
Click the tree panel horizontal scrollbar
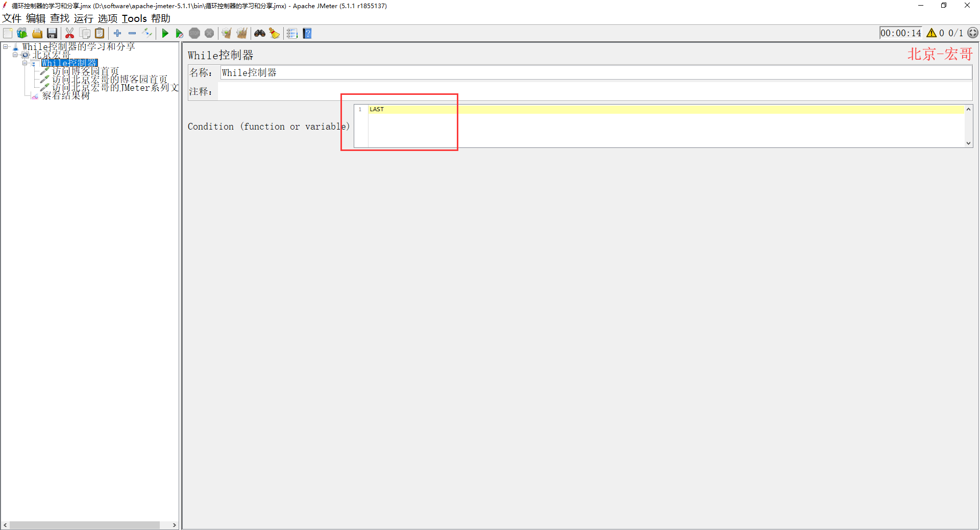(85, 525)
